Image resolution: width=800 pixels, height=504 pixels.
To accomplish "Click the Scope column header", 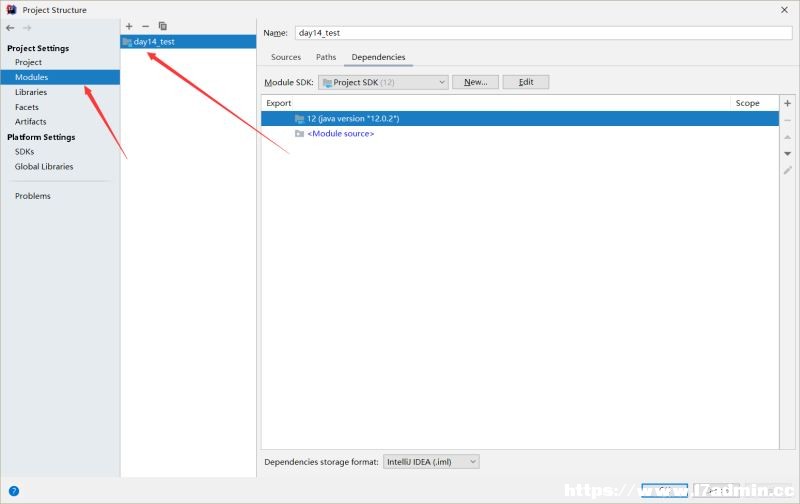I will [747, 104].
